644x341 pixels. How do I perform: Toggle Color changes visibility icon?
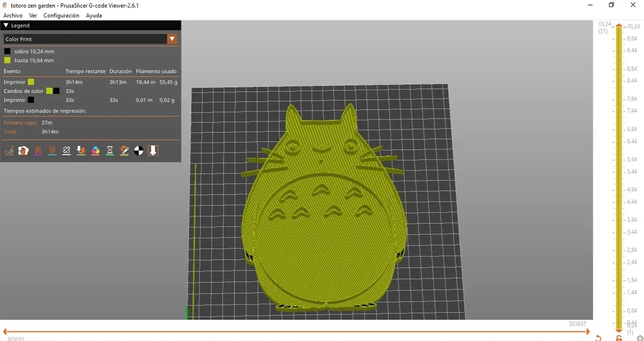pos(96,151)
